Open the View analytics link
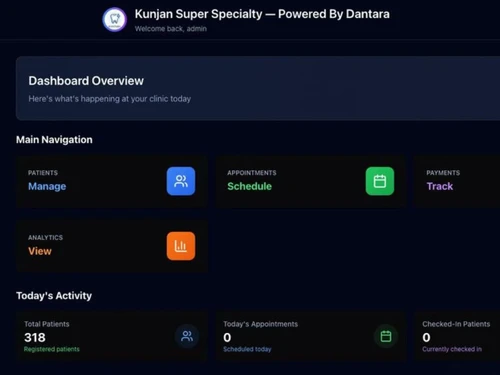Image resolution: width=500 pixels, height=375 pixels. tap(40, 251)
